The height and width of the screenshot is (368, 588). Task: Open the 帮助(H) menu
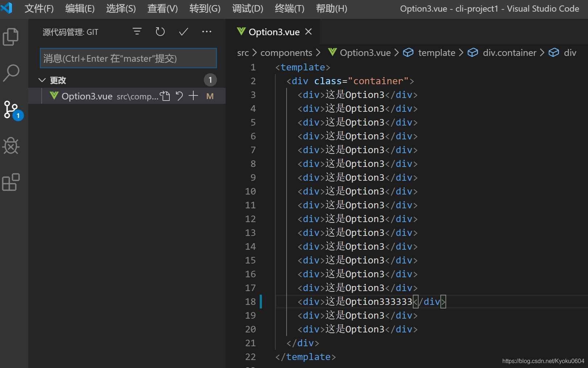(332, 8)
